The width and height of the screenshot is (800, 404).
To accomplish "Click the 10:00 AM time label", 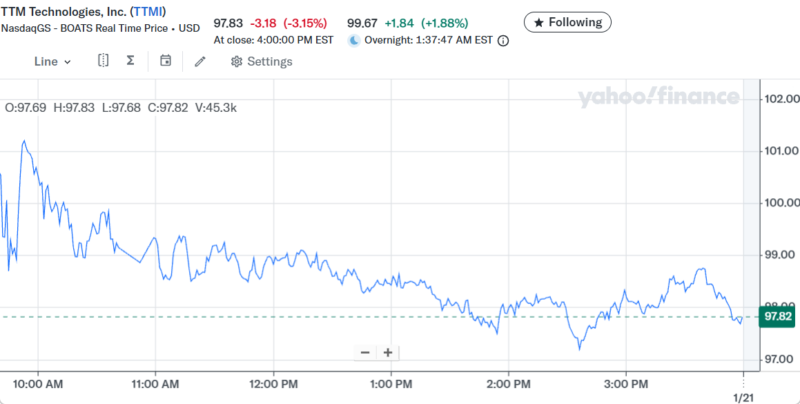I will 40,383.
